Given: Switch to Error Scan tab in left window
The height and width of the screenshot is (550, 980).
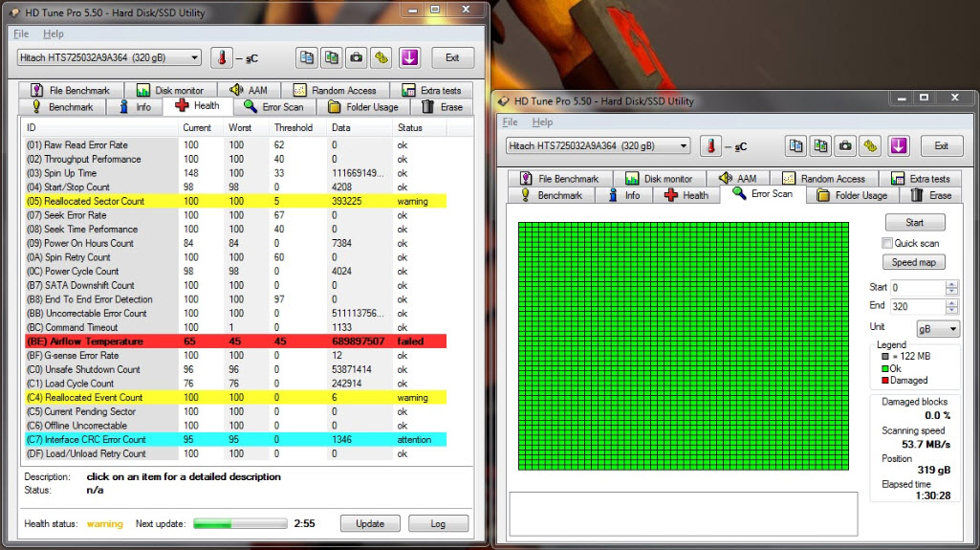Looking at the screenshot, I should [x=274, y=107].
